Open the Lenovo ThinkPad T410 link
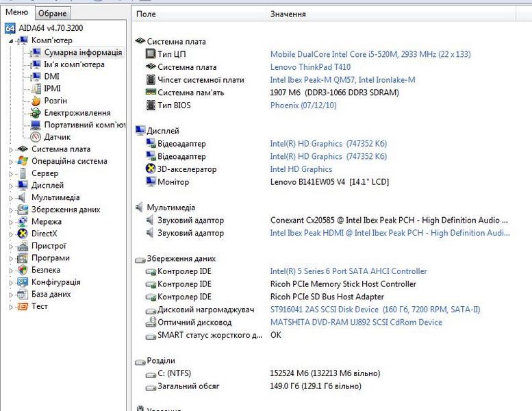This screenshot has width=532, height=411. click(x=312, y=67)
